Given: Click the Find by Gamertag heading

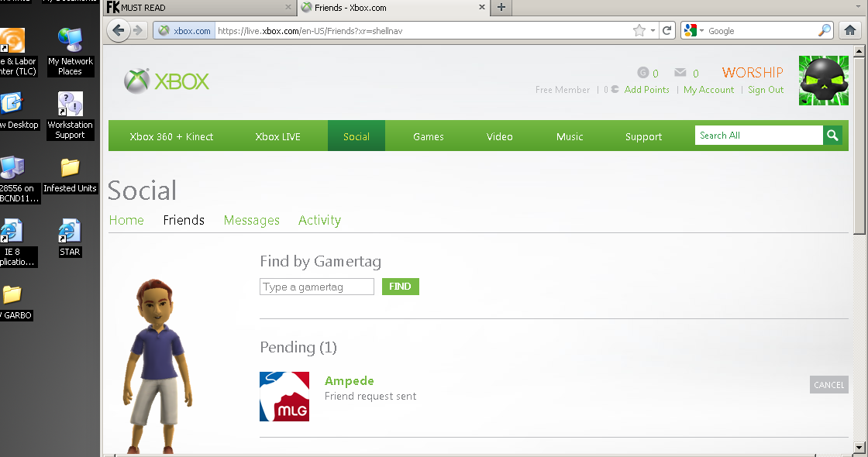Looking at the screenshot, I should 321,261.
